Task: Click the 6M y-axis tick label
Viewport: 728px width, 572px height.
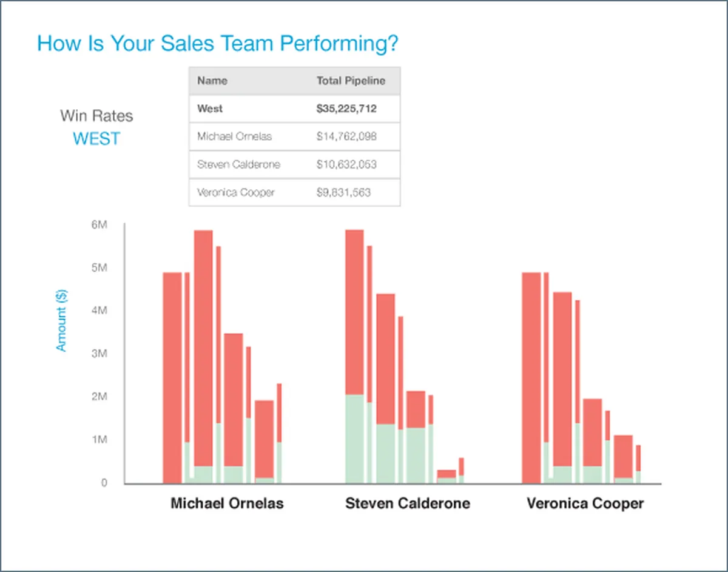Action: pyautogui.click(x=99, y=225)
